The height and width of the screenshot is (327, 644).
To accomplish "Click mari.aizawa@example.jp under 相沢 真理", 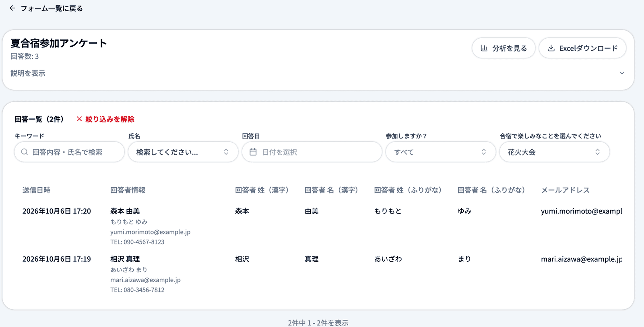I will tap(145, 280).
